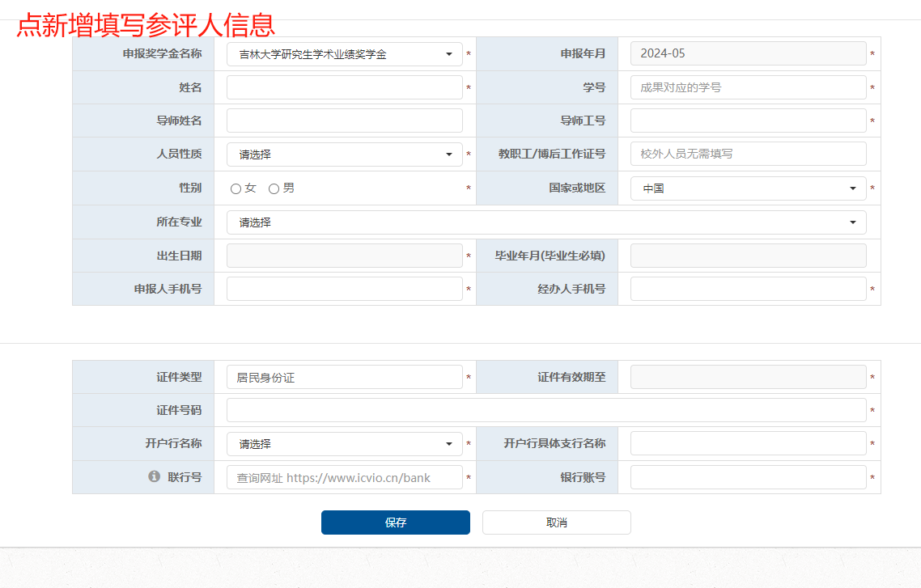
Task: Open the 申报奖学金名称 dropdown
Action: [x=344, y=54]
